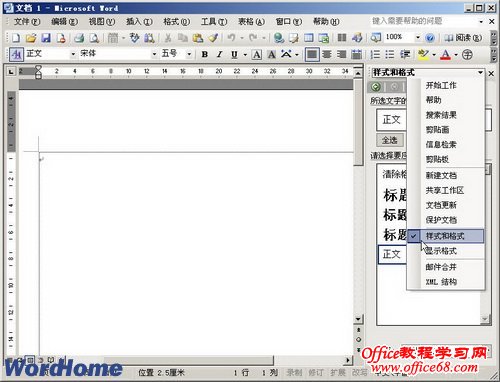Screen dimensions: 500x382
Task: Save the document with the floppy disk icon
Action: [x=46, y=38]
